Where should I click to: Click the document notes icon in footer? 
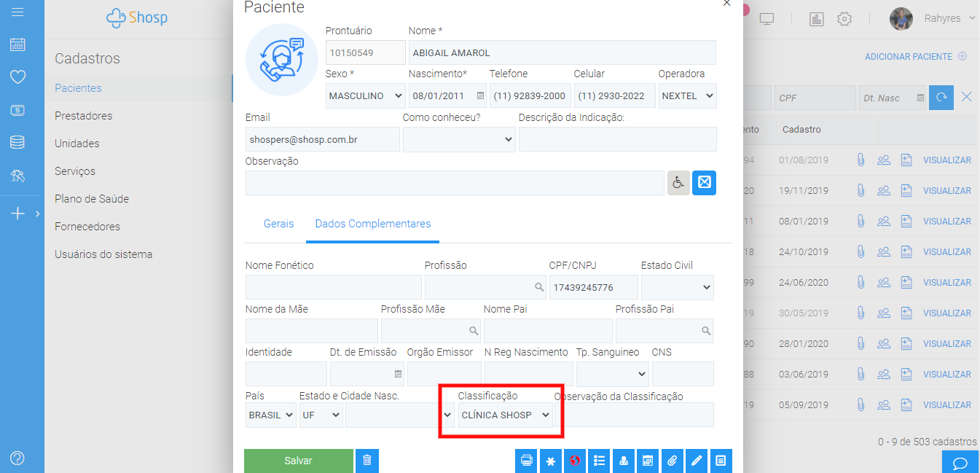point(721,461)
